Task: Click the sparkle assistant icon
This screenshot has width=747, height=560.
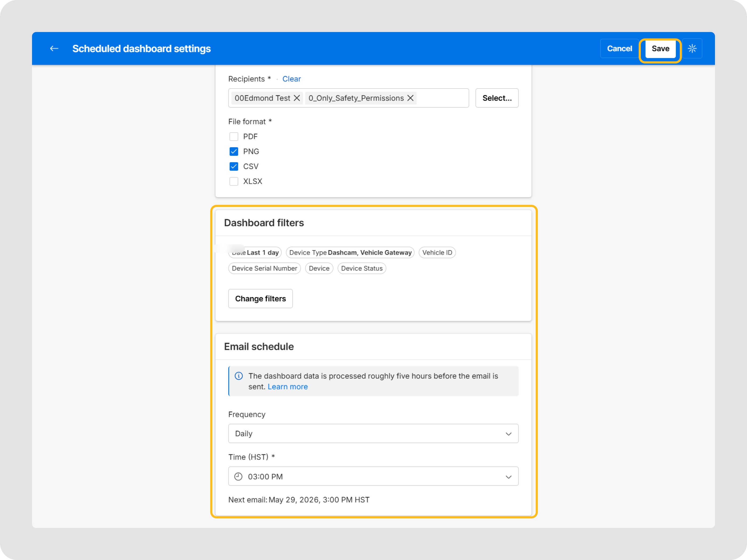Action: point(692,49)
